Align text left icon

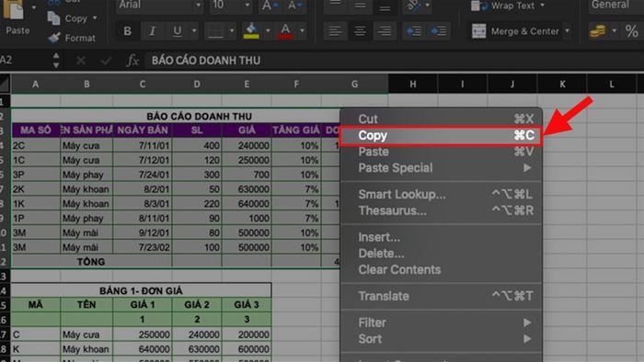click(x=335, y=30)
